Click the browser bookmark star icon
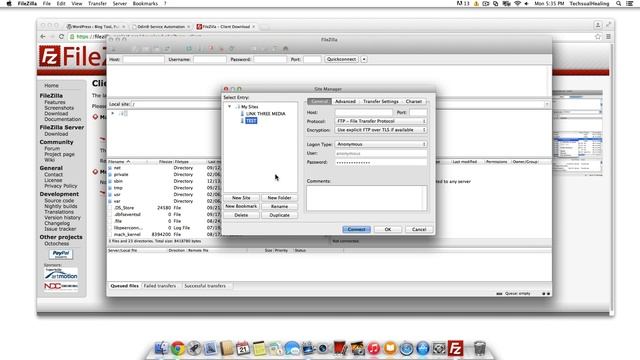Image resolution: width=640 pixels, height=360 pixels. click(598, 37)
